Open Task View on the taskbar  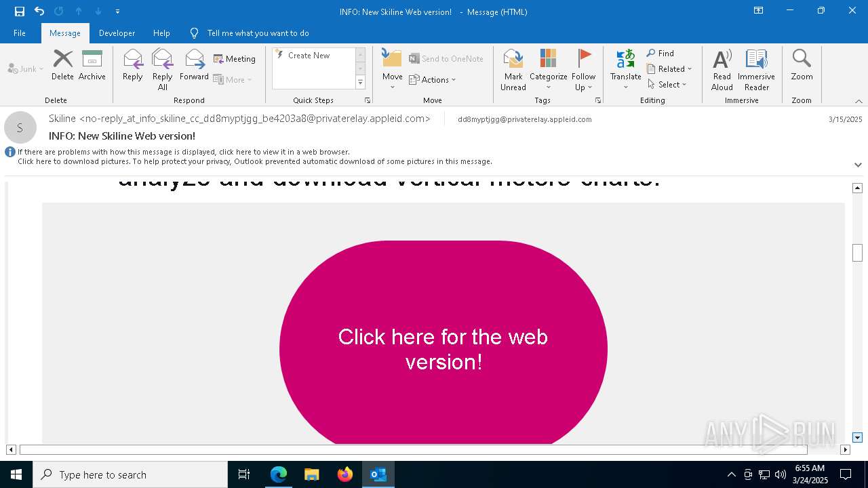244,474
